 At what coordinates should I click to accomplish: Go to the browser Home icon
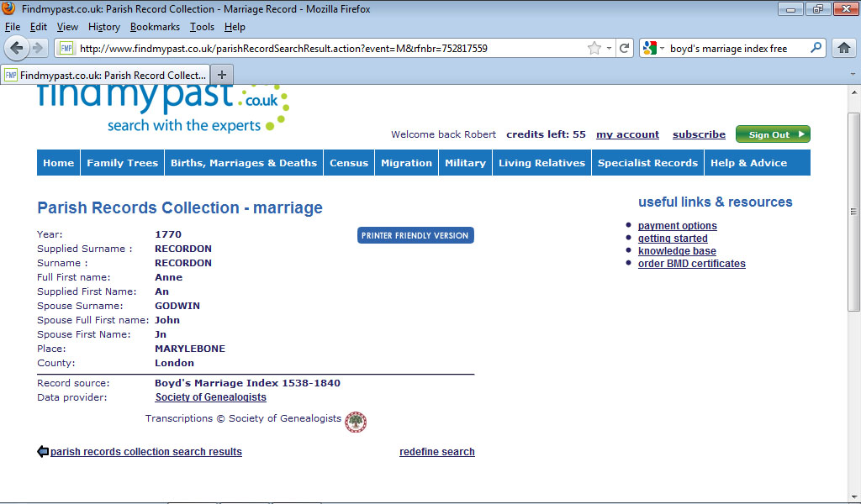click(x=844, y=48)
